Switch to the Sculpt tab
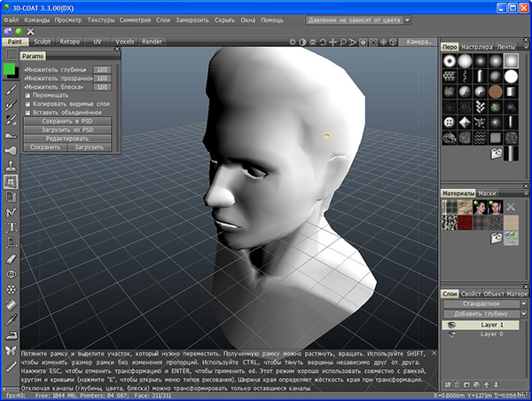The width and height of the screenshot is (532, 401). [43, 41]
